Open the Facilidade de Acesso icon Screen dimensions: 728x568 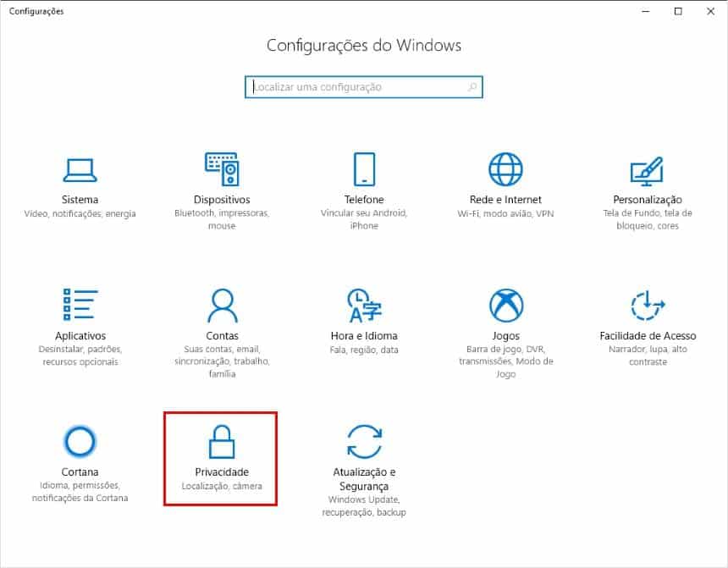[648, 305]
